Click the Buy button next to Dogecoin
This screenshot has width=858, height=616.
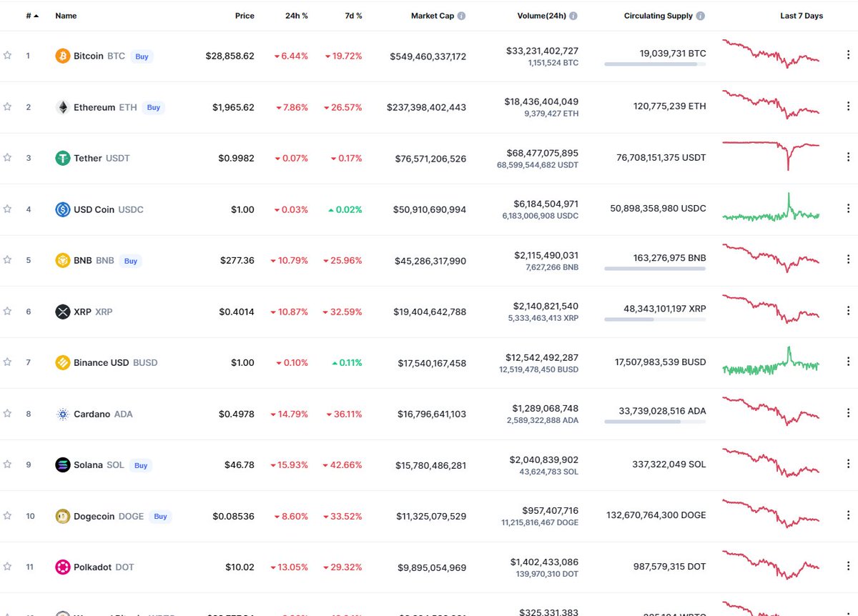pyautogui.click(x=160, y=516)
